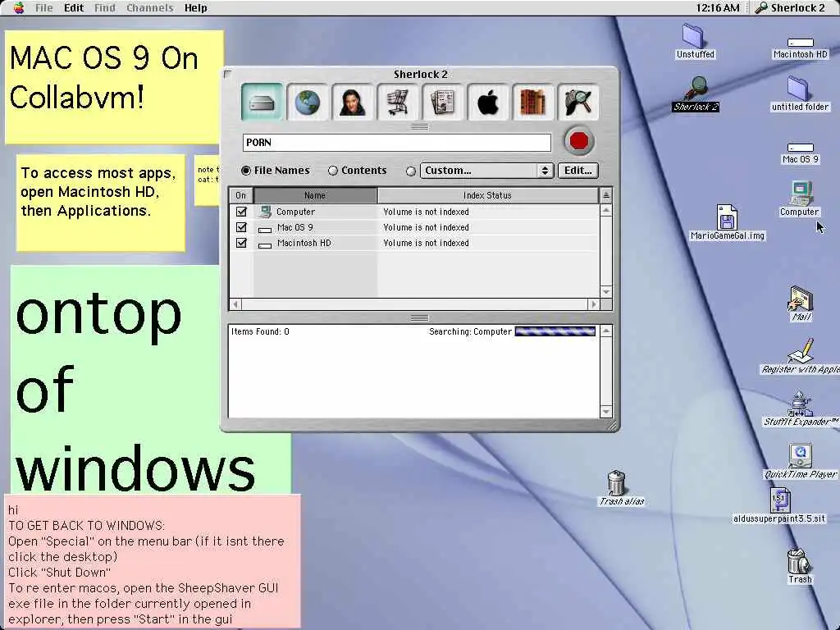Click the Edit... button
Image resolution: width=840 pixels, height=630 pixels.
[578, 171]
